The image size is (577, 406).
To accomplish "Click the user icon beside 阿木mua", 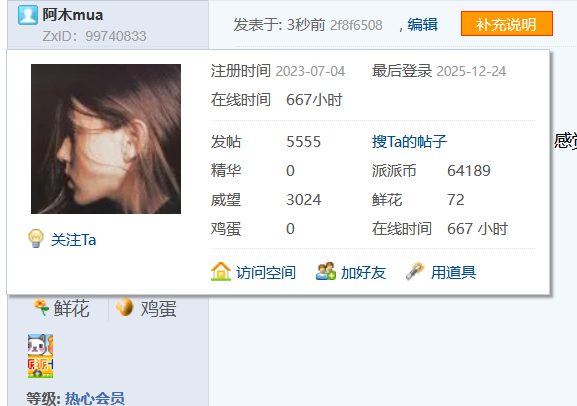I will pyautogui.click(x=28, y=15).
